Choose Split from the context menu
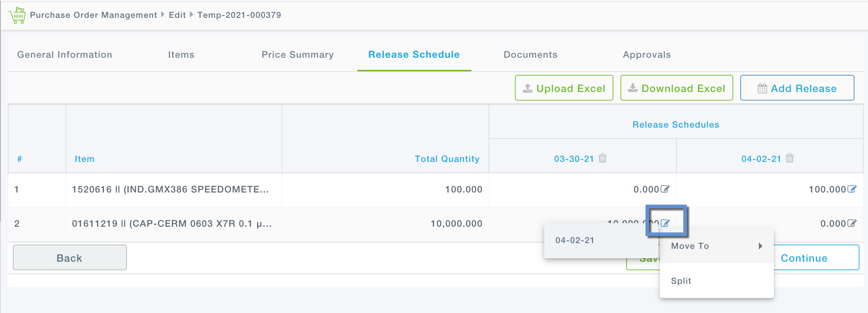Screen dimensions: 868x313 [x=681, y=281]
